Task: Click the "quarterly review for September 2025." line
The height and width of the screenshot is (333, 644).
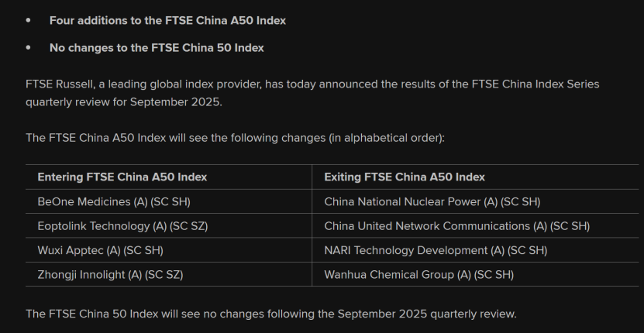Action: [122, 101]
